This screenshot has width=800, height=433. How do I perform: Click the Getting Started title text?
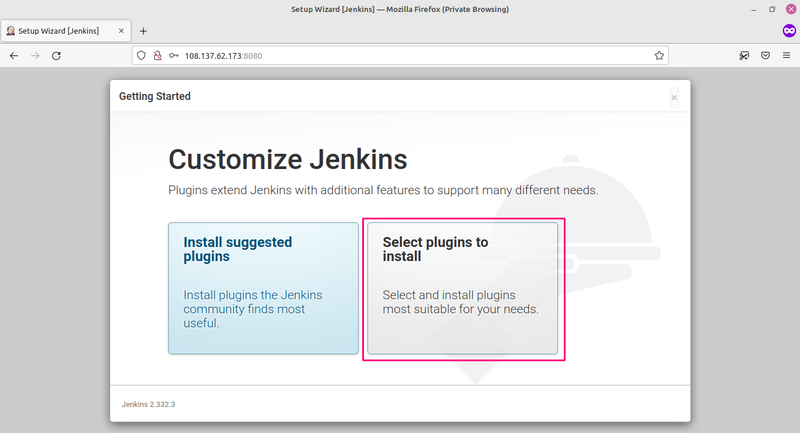tap(155, 96)
